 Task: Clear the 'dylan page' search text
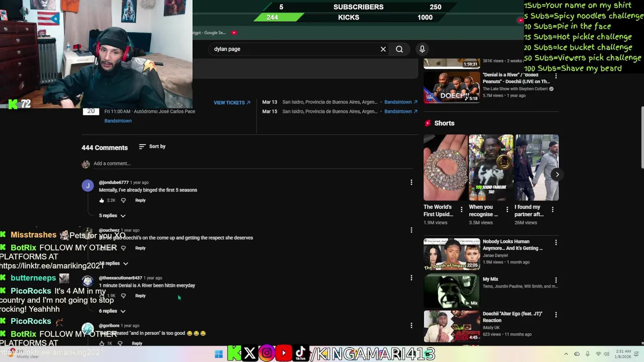[x=383, y=49]
